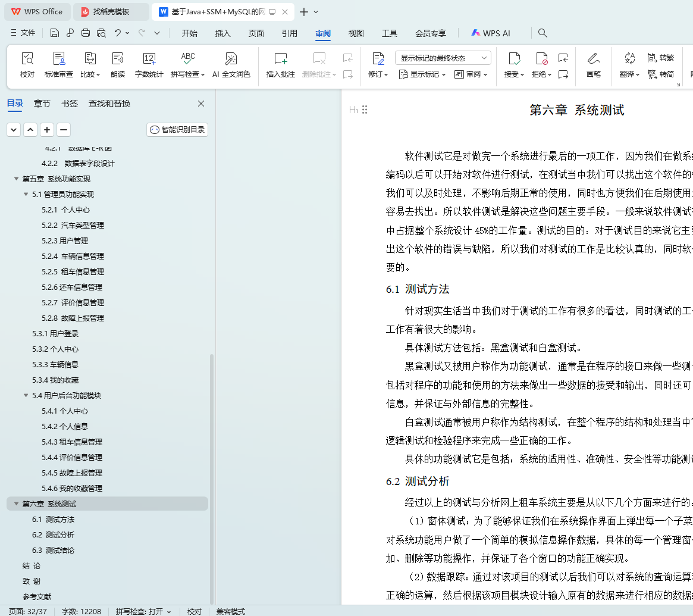This screenshot has width=693, height=616.
Task: Collapse 5.4 用户后台功能模块 node
Action: 26,395
